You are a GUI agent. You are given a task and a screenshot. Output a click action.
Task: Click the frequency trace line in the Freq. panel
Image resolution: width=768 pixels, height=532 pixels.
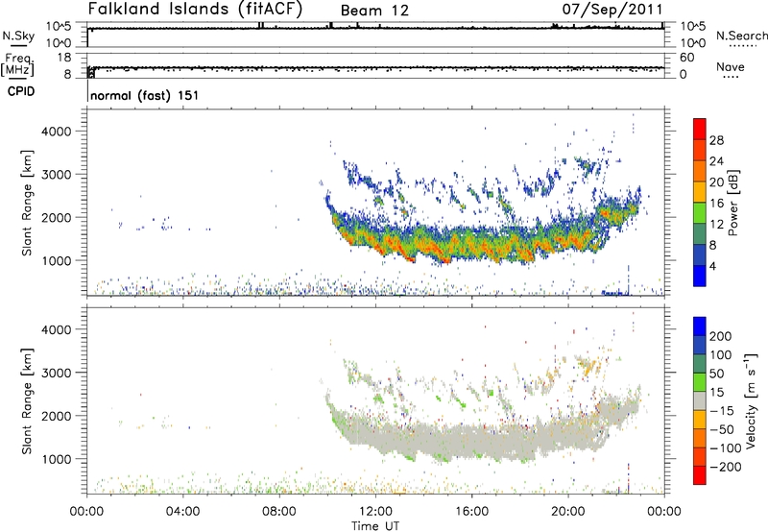pyautogui.click(x=375, y=67)
